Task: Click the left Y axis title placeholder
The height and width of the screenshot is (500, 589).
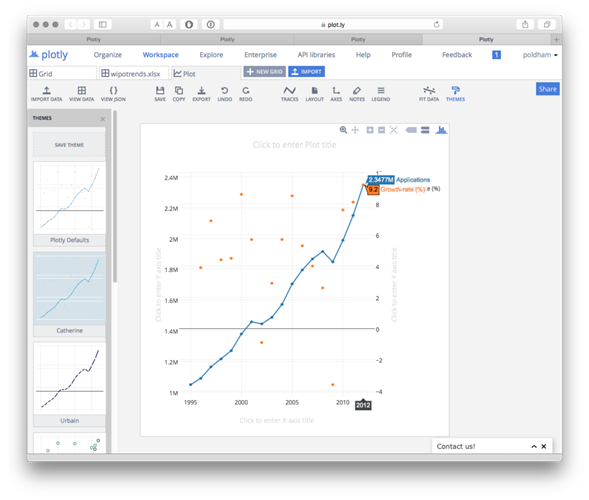Action: click(x=158, y=285)
